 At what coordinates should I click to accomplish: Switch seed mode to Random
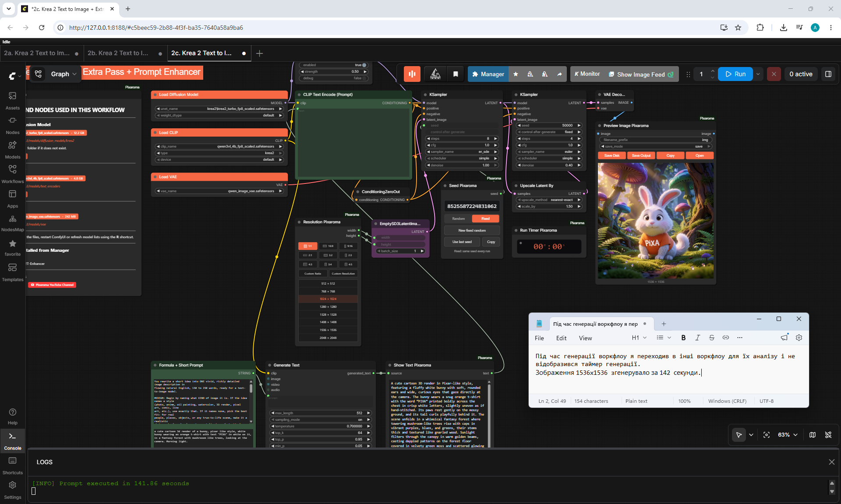coord(458,219)
